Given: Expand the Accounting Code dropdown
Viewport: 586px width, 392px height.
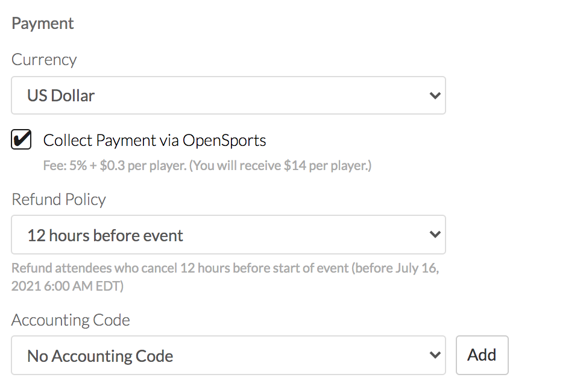Looking at the screenshot, I should [x=228, y=355].
